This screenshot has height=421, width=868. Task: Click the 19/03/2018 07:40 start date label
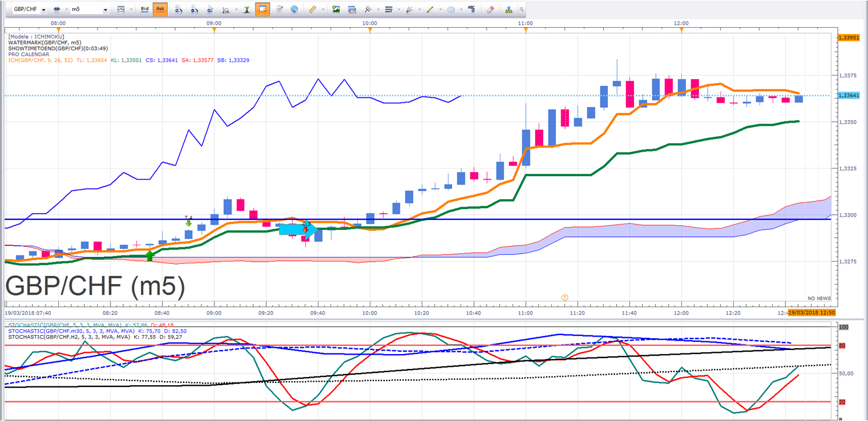[27, 312]
